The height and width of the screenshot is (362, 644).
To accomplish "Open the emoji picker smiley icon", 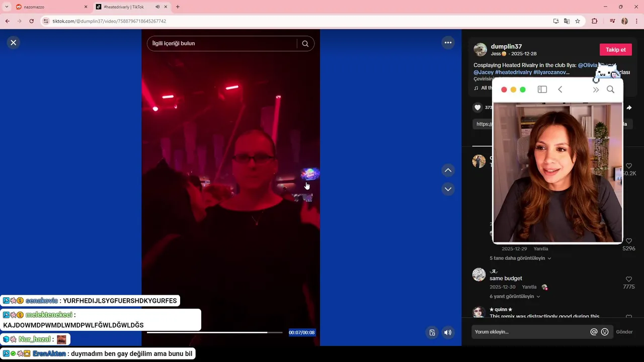I will coord(605,332).
